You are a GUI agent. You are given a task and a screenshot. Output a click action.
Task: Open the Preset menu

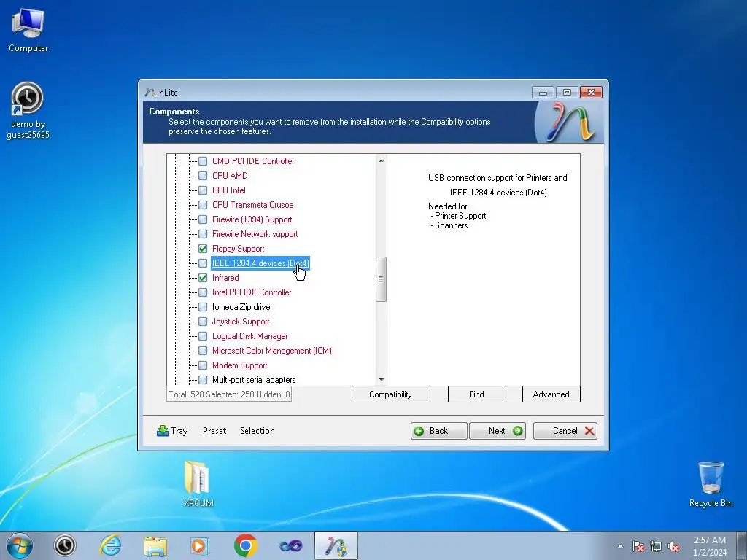tap(214, 430)
